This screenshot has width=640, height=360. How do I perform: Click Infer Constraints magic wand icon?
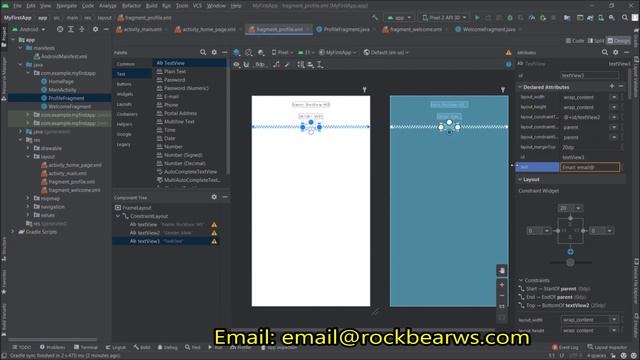click(x=287, y=64)
